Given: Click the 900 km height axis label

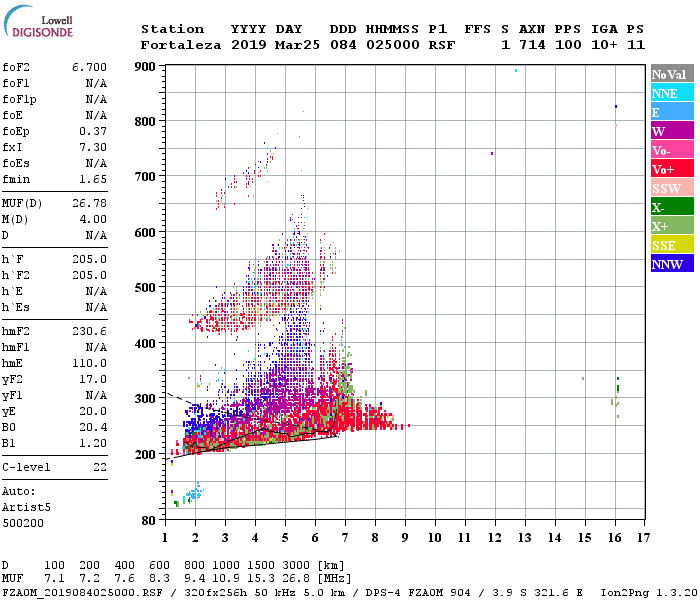Looking at the screenshot, I should pyautogui.click(x=145, y=67).
